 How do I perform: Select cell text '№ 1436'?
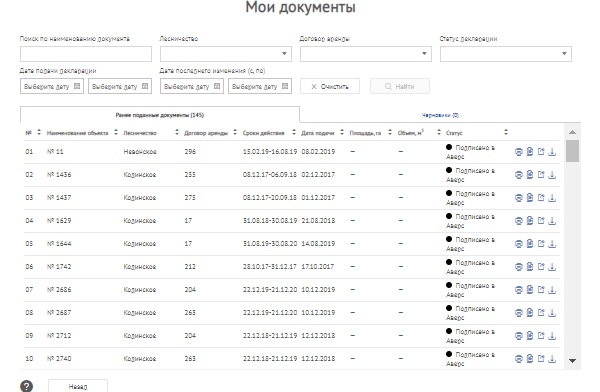coord(59,175)
